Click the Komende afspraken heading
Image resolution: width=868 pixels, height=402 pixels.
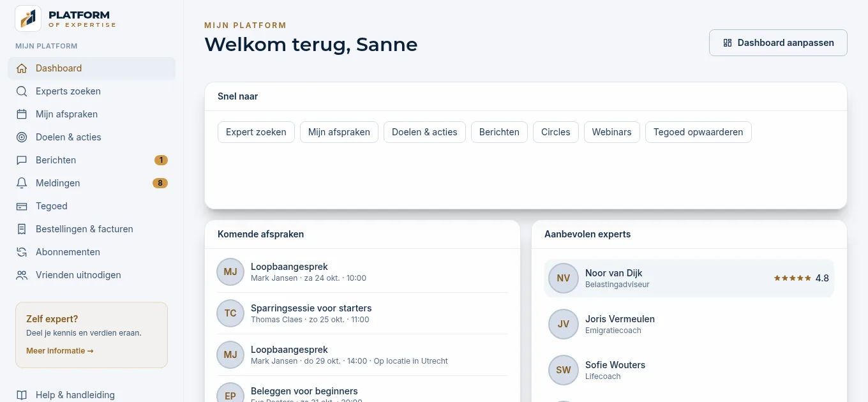pos(260,234)
